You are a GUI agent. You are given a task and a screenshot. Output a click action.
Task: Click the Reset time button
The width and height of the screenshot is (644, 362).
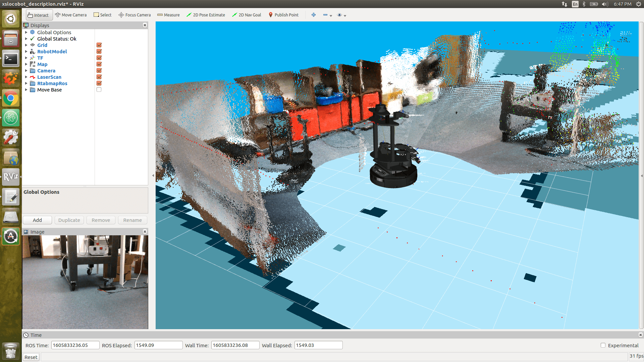point(31,357)
